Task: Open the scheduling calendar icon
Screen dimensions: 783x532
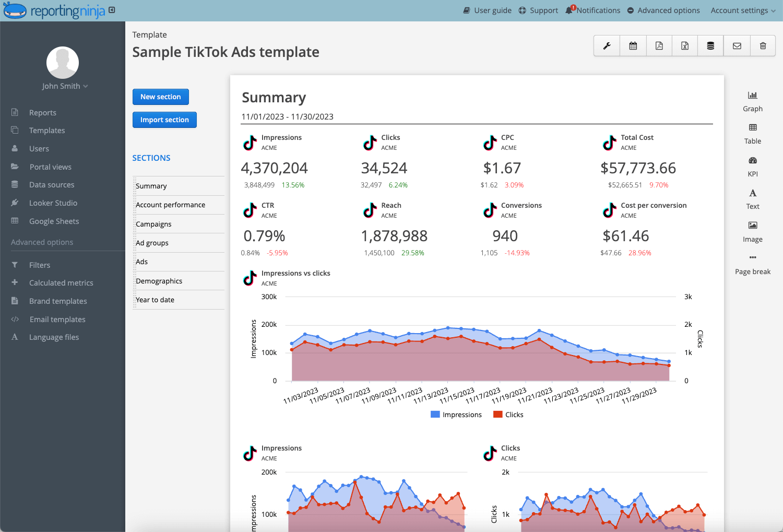Action: [633, 45]
